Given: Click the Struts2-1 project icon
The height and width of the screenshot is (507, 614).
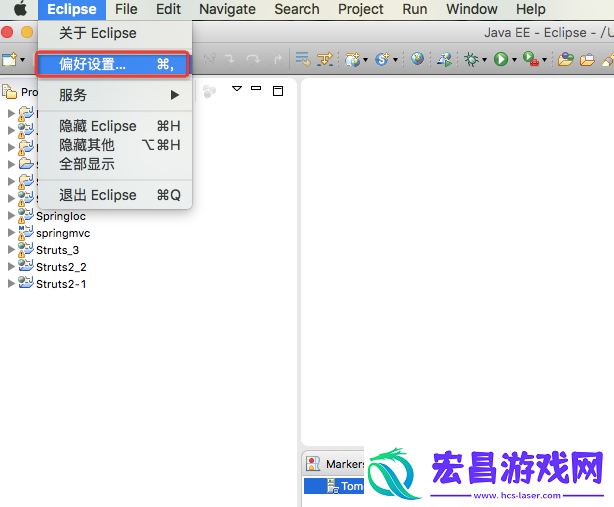Looking at the screenshot, I should coord(26,282).
